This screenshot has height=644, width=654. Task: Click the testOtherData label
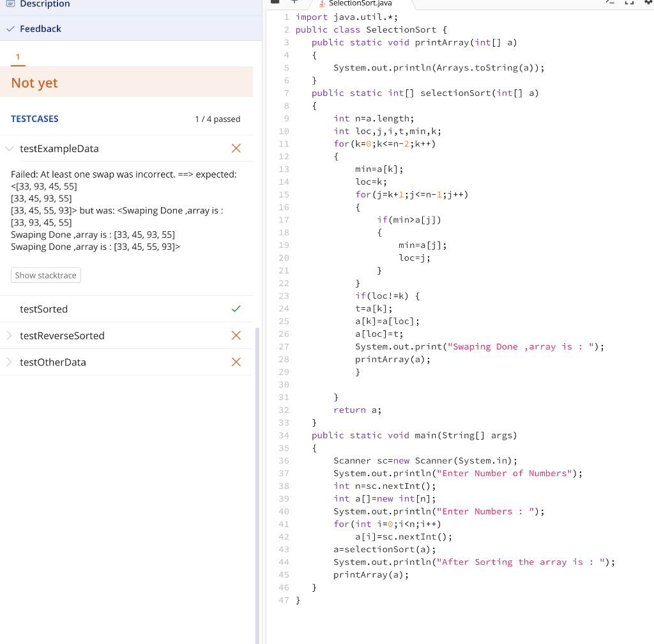pyautogui.click(x=53, y=362)
